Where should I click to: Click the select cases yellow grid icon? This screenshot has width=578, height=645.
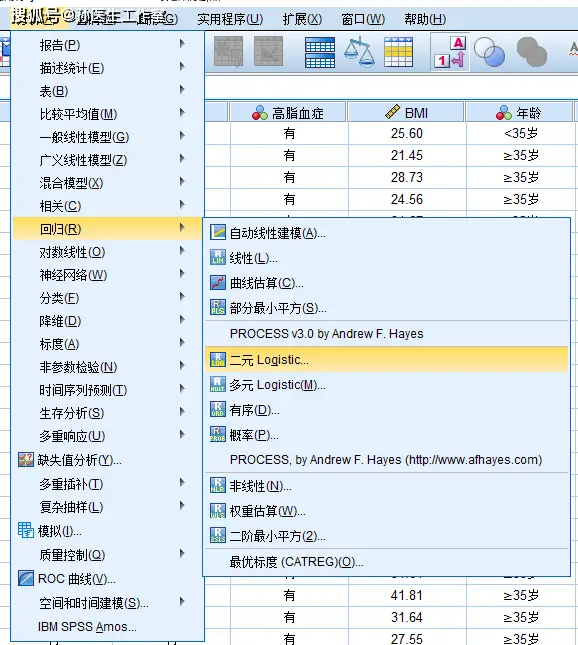(398, 52)
